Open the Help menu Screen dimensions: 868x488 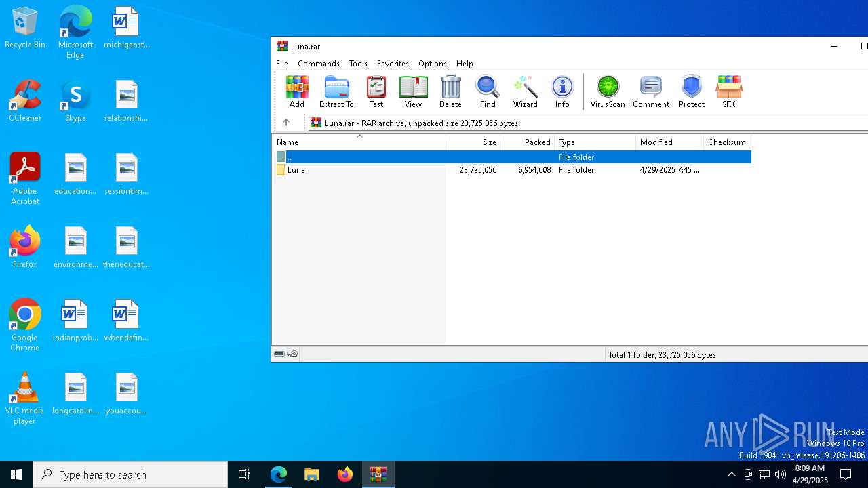(x=465, y=63)
